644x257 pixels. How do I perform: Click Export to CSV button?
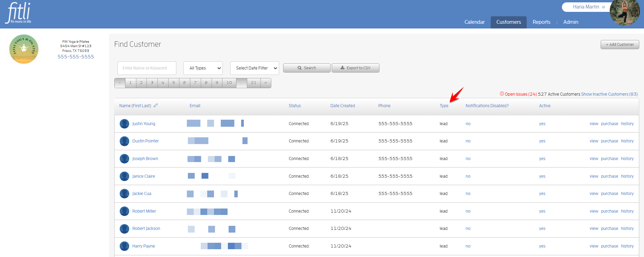[x=355, y=68]
